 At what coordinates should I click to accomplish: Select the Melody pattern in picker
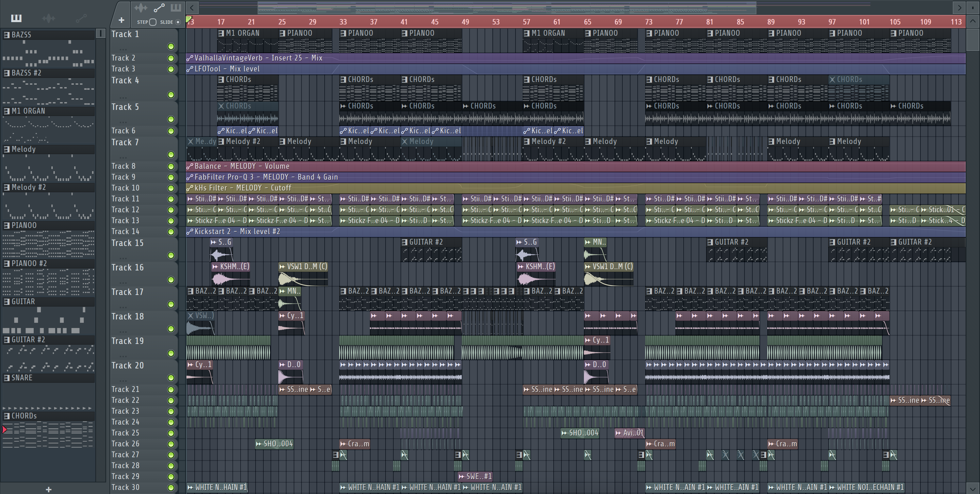click(x=48, y=149)
